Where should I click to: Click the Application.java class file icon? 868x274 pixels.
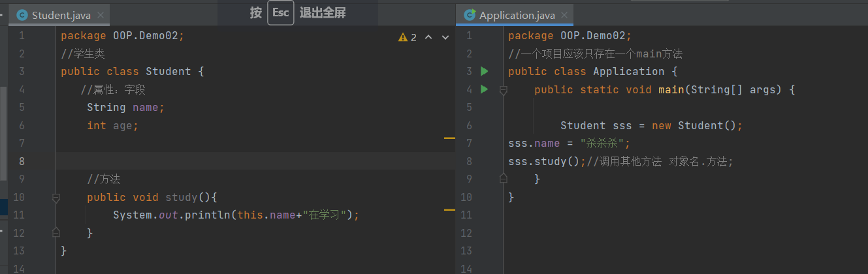pos(470,15)
